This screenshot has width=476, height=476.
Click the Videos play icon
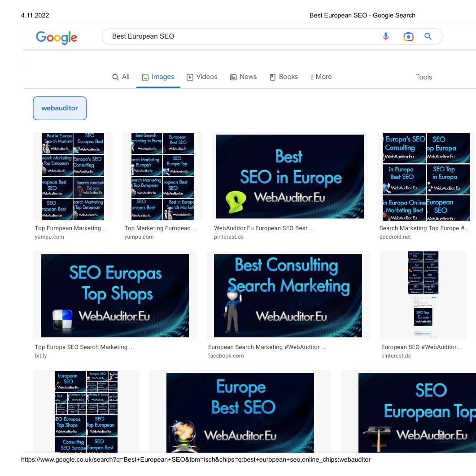pyautogui.click(x=190, y=77)
